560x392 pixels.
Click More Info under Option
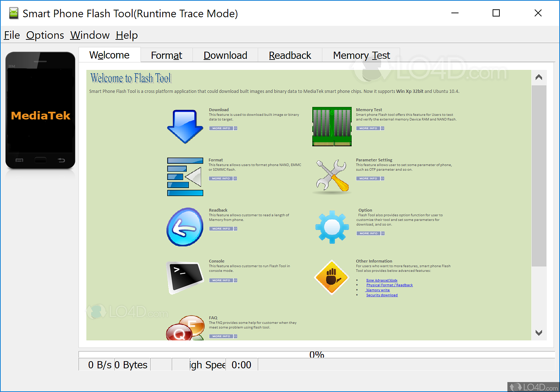pyautogui.click(x=370, y=233)
